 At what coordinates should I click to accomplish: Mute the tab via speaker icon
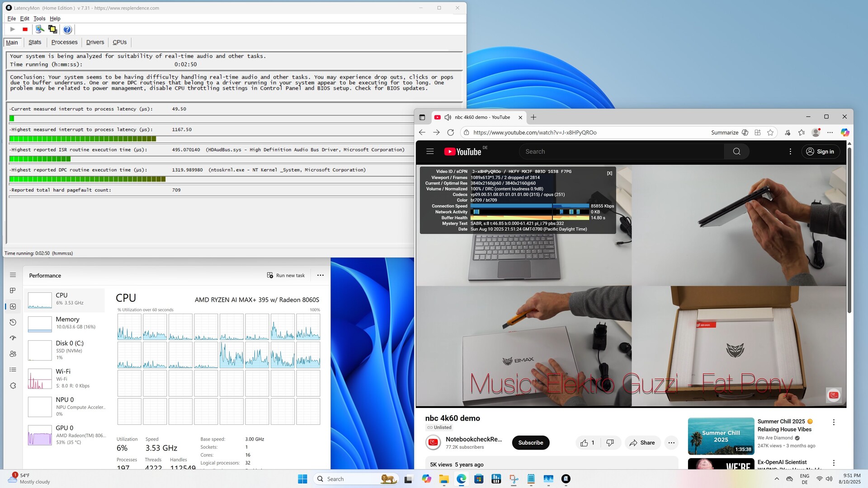click(448, 117)
